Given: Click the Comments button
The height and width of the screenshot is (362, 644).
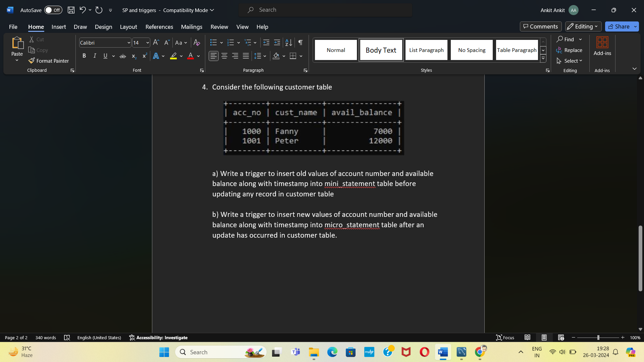Looking at the screenshot, I should point(541,26).
